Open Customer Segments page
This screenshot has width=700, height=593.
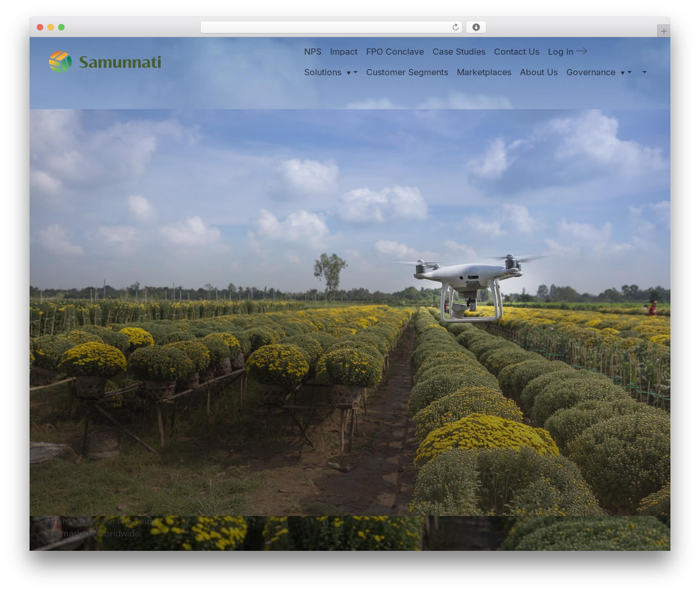coord(407,72)
